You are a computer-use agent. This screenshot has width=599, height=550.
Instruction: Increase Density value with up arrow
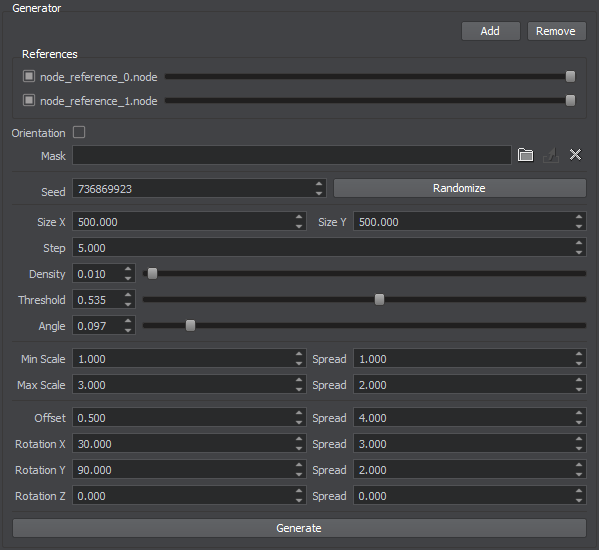128,269
